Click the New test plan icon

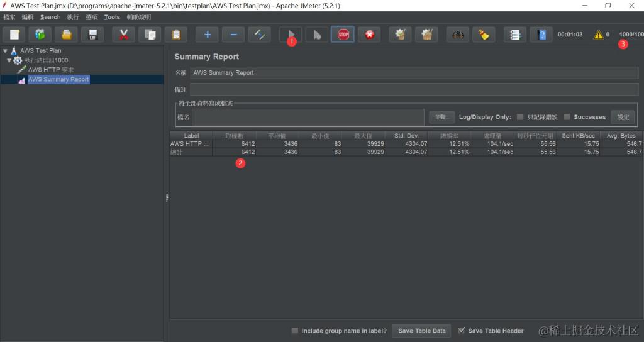[x=14, y=35]
